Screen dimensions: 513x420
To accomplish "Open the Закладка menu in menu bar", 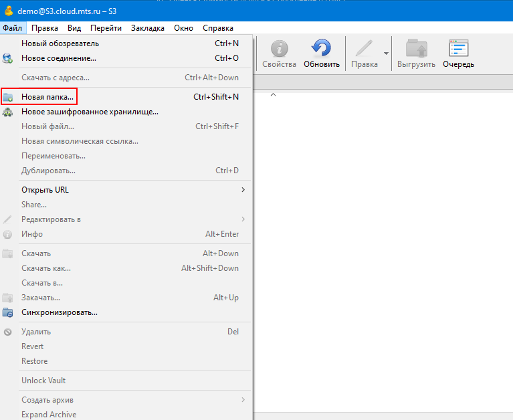I will 147,28.
